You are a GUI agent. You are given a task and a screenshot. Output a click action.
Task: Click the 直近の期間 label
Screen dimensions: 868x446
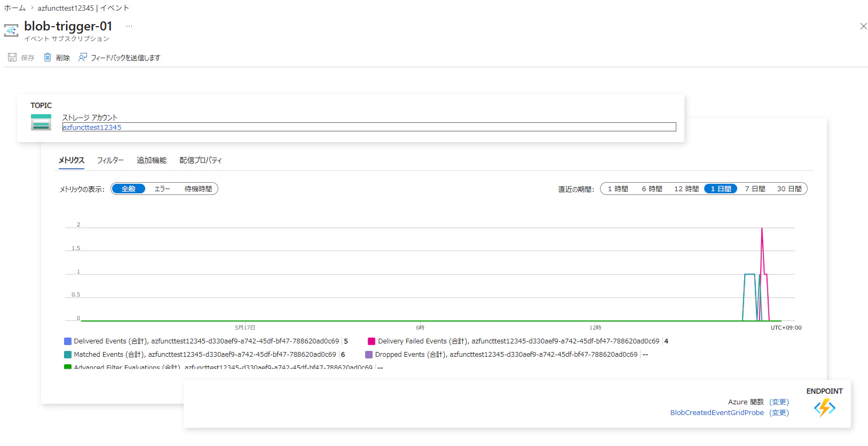click(577, 189)
